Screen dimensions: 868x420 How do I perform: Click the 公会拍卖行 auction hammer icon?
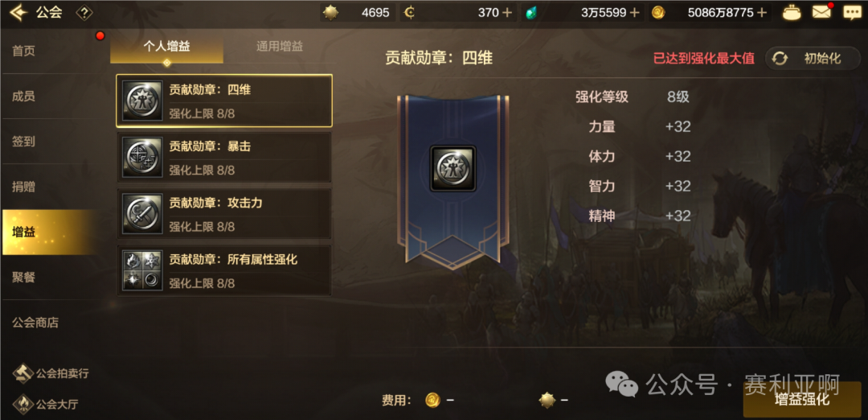pos(23,373)
